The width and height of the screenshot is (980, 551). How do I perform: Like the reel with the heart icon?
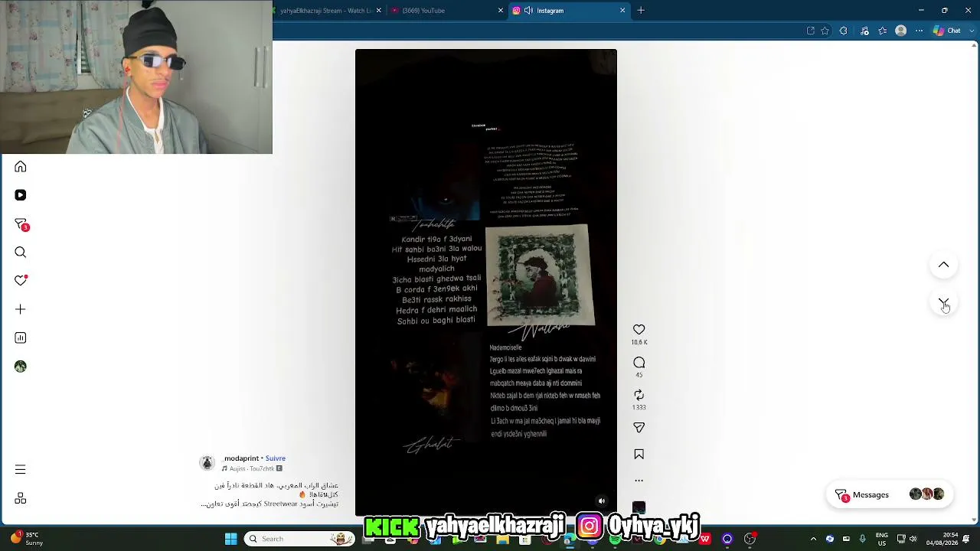639,330
